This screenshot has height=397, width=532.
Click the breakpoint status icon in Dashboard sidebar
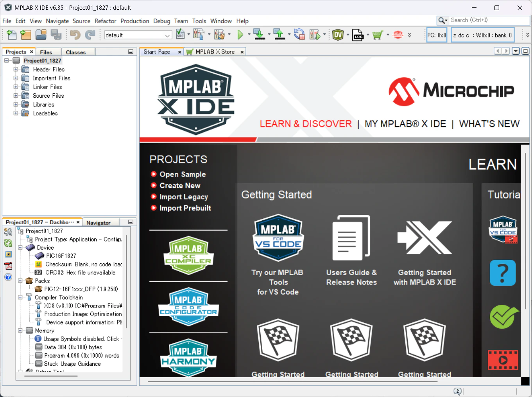pos(8,254)
